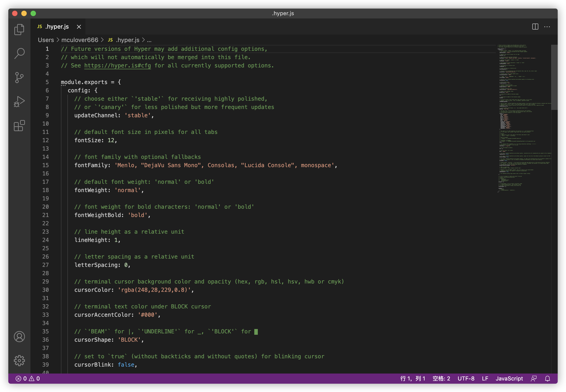
Task: Click the JS icon on the .hyper.js tab
Action: (39, 27)
